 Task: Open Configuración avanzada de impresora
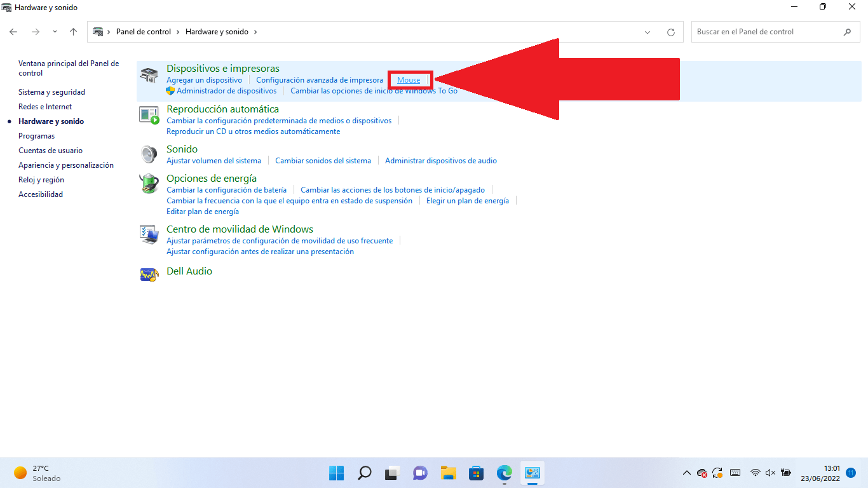point(320,80)
